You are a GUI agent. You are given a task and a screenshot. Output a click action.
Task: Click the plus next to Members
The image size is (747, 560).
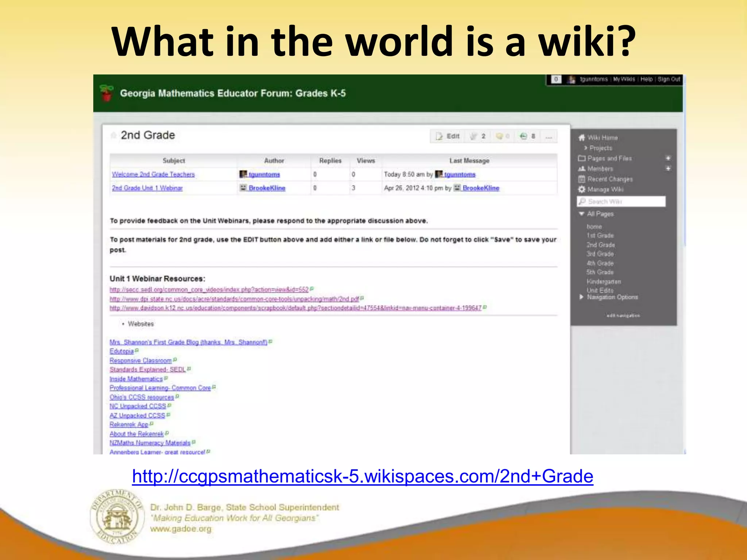point(668,168)
